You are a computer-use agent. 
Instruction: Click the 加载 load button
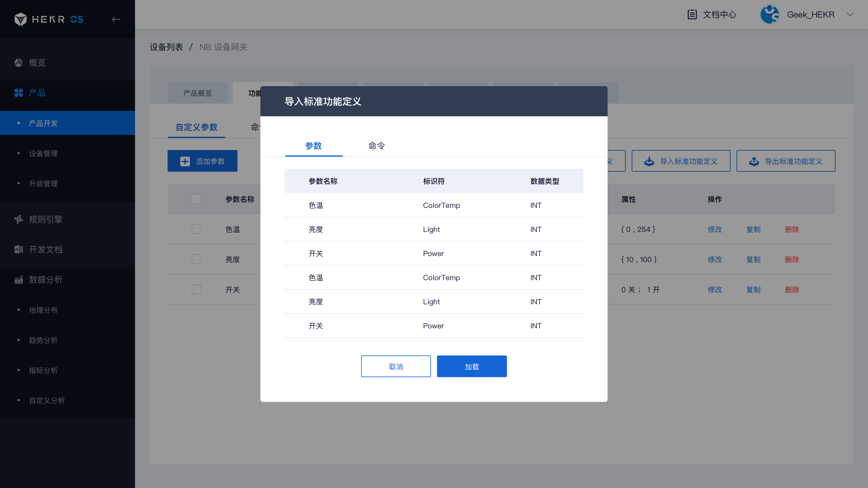(471, 366)
